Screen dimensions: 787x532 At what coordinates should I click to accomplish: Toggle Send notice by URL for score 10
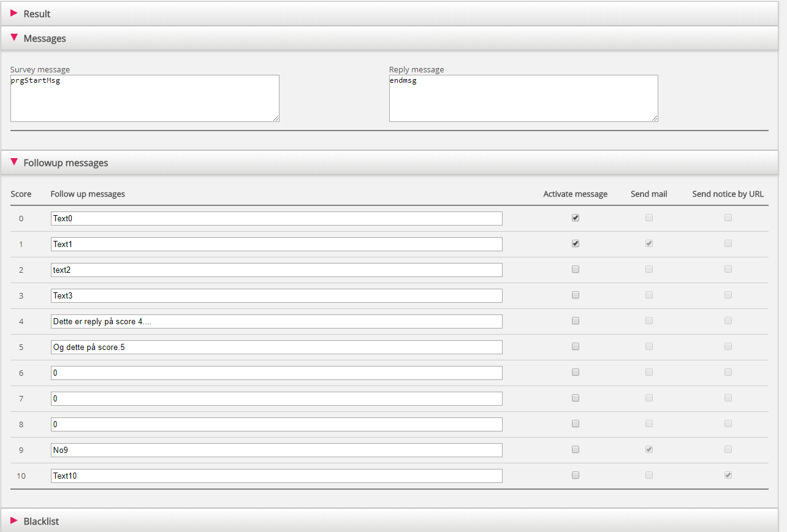(x=728, y=475)
